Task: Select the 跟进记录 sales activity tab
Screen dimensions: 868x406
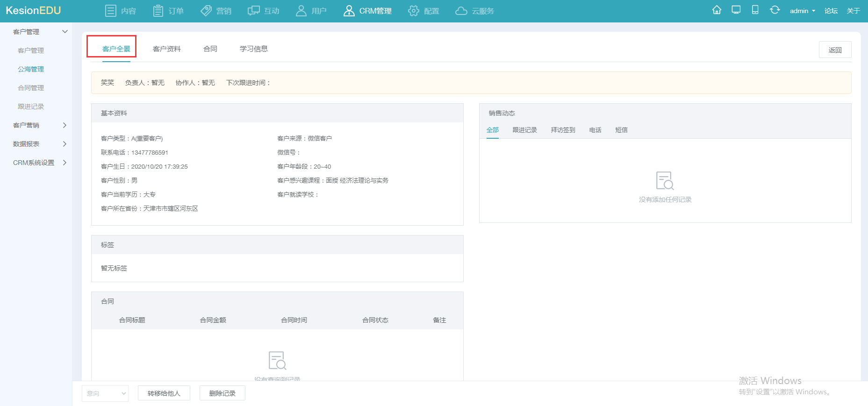Action: (525, 130)
